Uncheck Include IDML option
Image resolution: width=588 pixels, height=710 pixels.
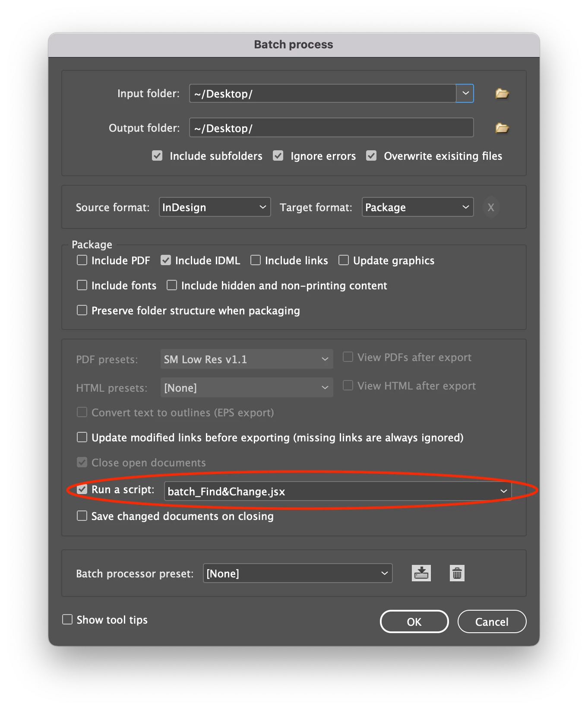166,260
